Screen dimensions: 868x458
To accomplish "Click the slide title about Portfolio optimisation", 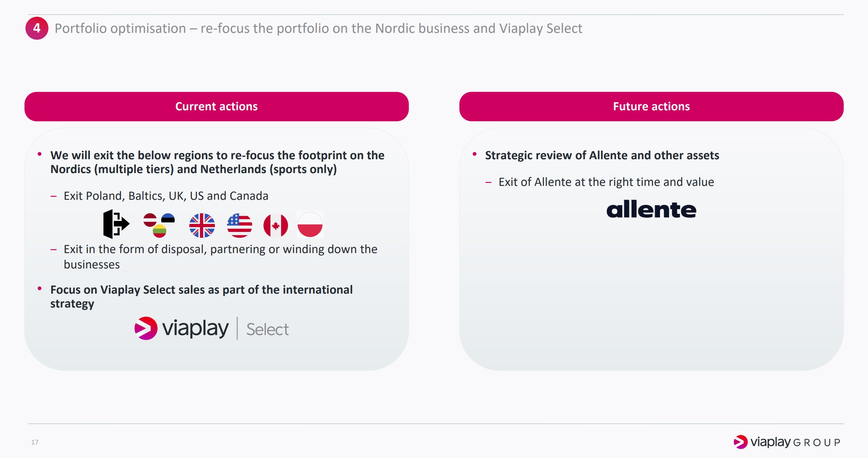I will click(x=318, y=28).
